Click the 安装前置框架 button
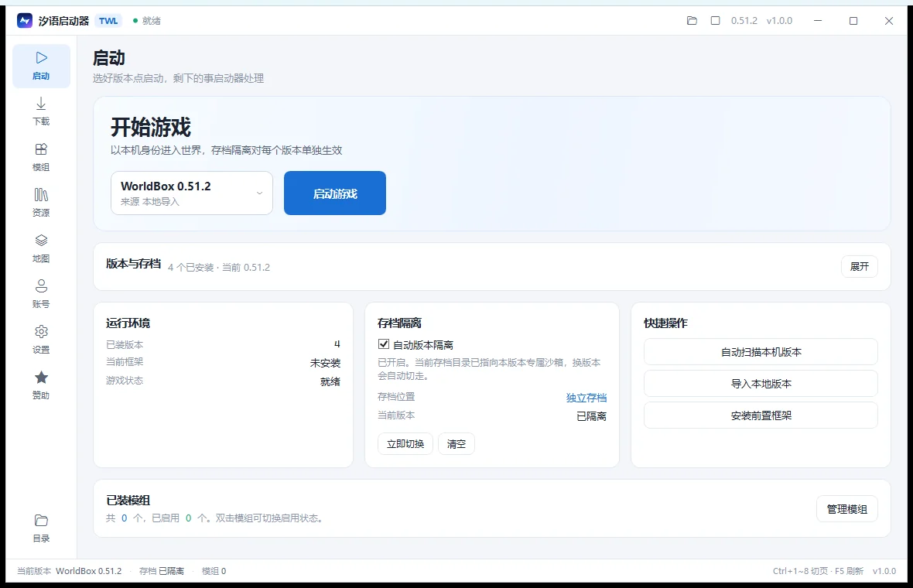This screenshot has height=588, width=913. pyautogui.click(x=761, y=415)
